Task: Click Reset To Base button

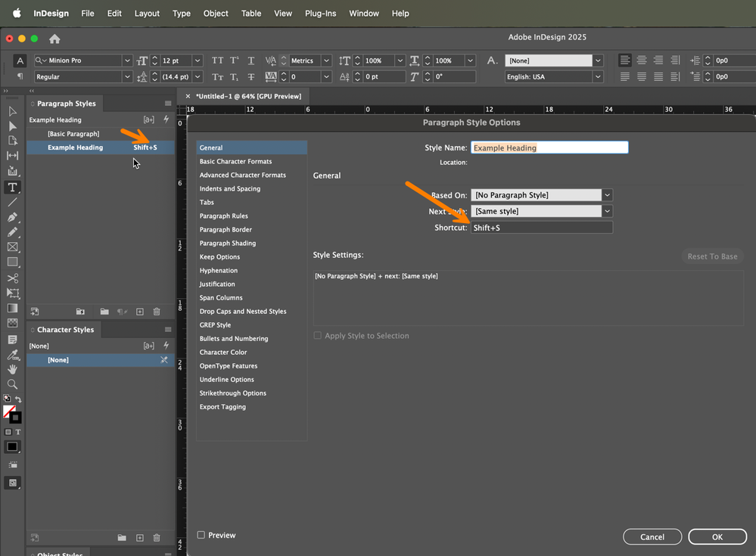Action: 712,256
